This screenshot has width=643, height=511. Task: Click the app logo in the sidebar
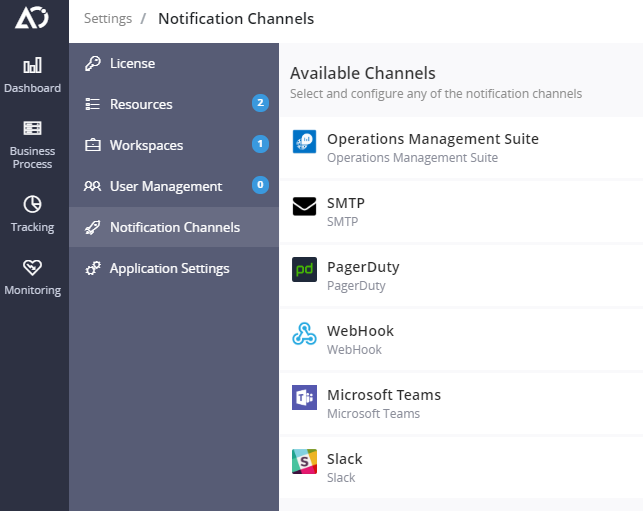coord(32,18)
